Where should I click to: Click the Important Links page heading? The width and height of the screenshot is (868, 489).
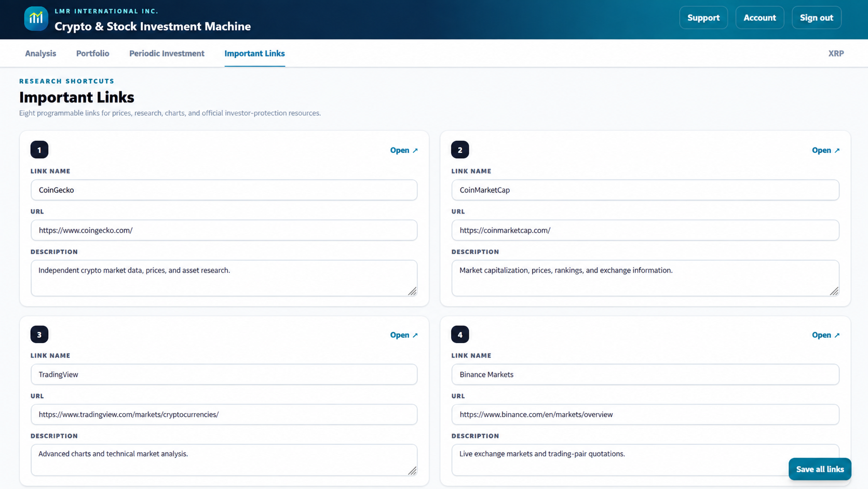coord(77,97)
